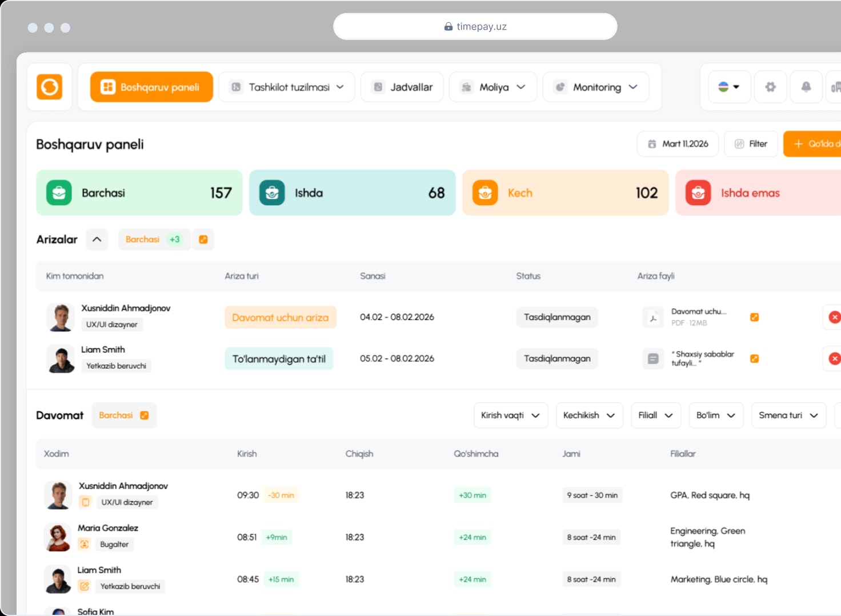Click badge icon beside UX/UI dizayner in Davomat
The height and width of the screenshot is (616, 841).
pos(86,502)
